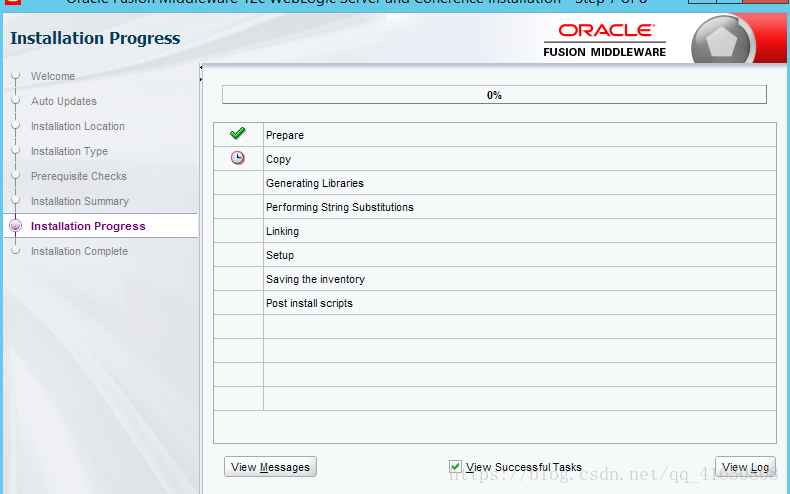This screenshot has width=790, height=494.
Task: Click the Setup task row
Action: [494, 255]
